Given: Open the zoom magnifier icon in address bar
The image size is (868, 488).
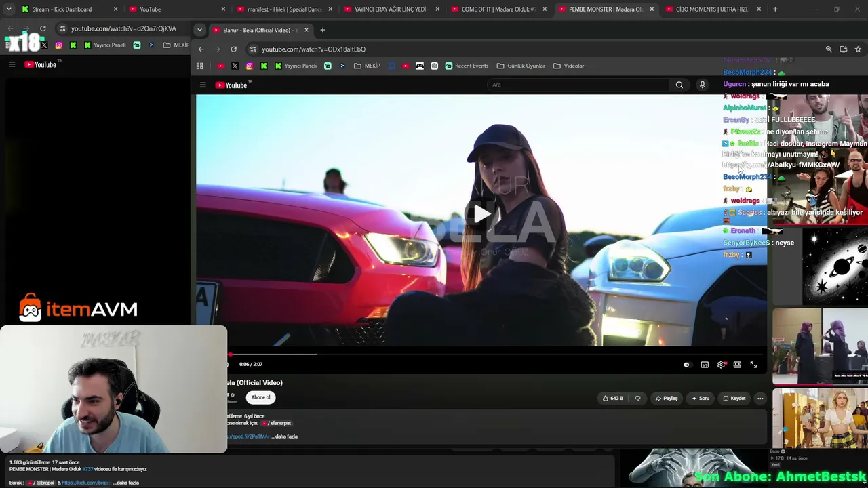Looking at the screenshot, I should pyautogui.click(x=829, y=49).
